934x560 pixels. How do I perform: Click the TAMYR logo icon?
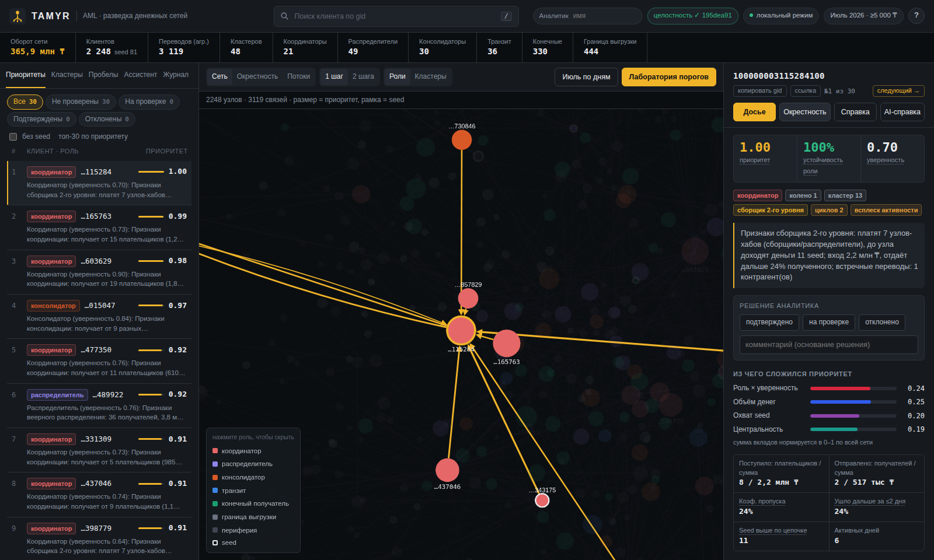[x=18, y=16]
